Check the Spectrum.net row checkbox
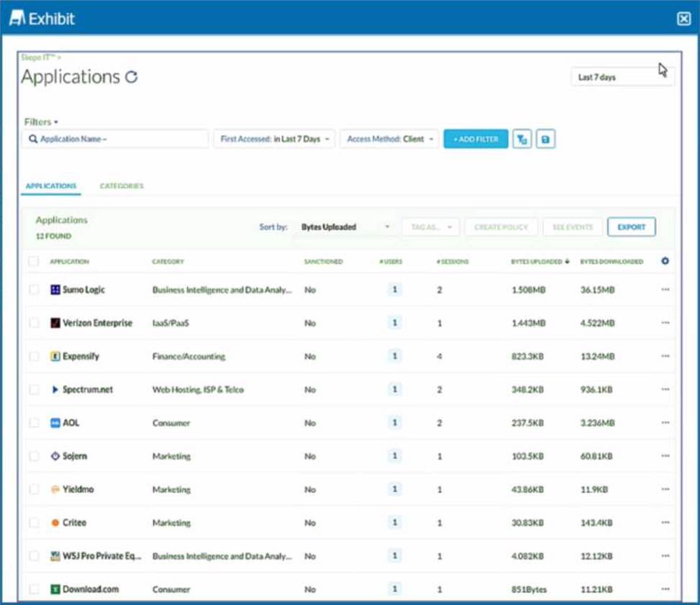The width and height of the screenshot is (700, 605). [34, 389]
